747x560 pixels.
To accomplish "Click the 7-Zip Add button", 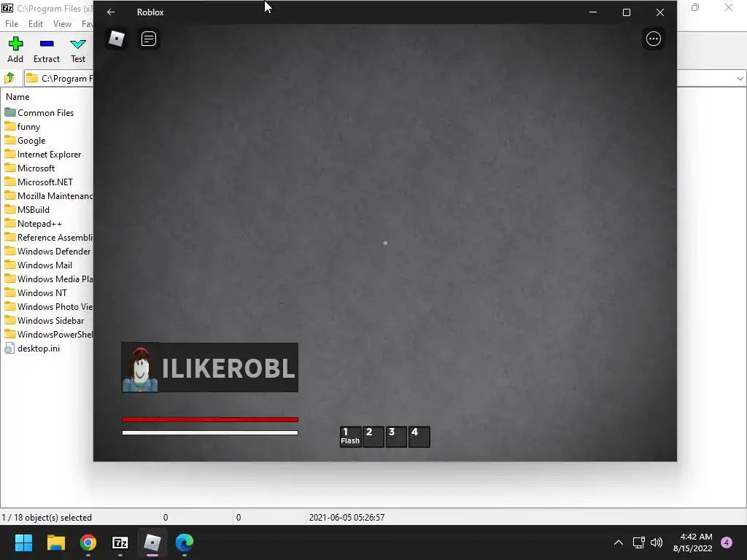I will (x=15, y=50).
